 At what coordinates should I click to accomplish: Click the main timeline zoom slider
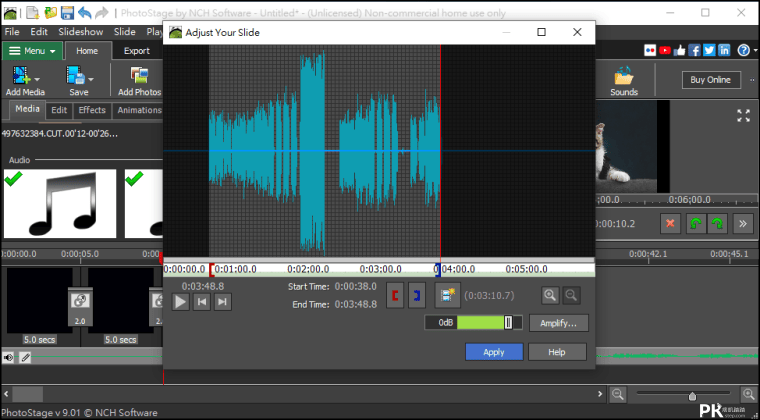692,396
